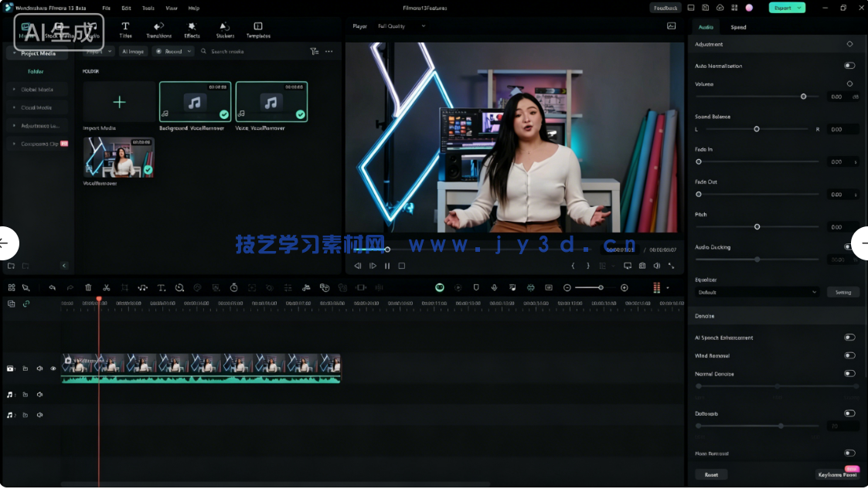The height and width of the screenshot is (489, 868).
Task: Click the Volume slider handle
Action: pos(803,97)
